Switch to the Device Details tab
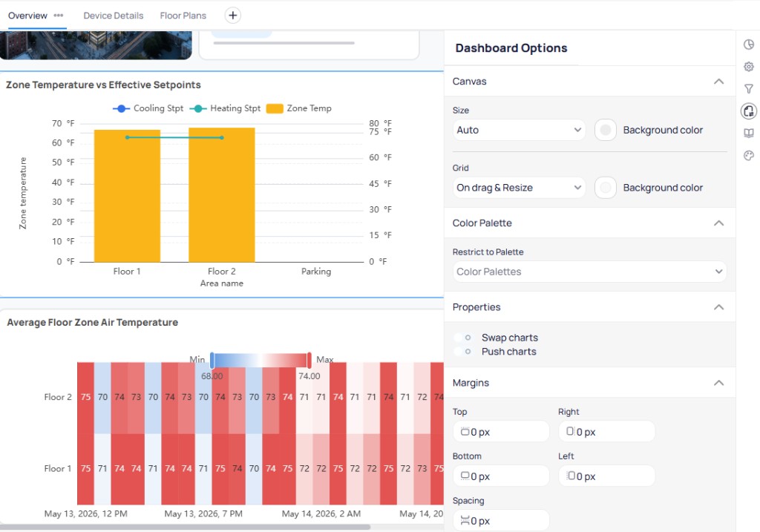Screen dimensions: 760x532 pos(114,16)
